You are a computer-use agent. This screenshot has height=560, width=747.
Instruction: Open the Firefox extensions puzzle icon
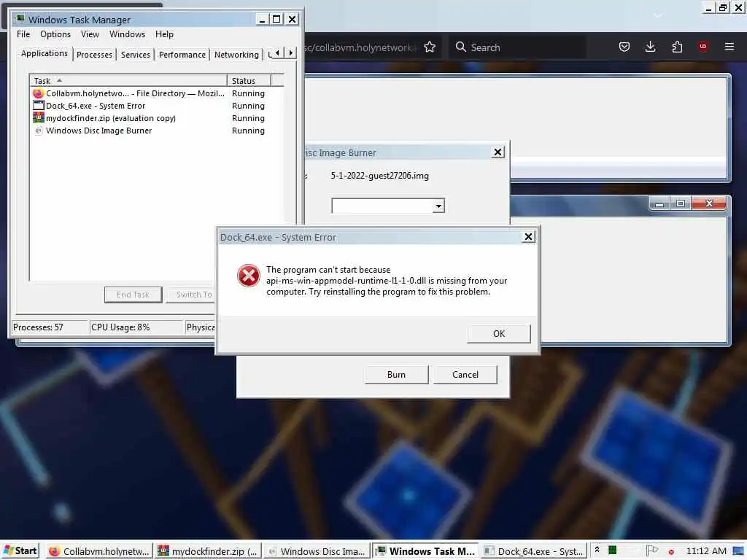click(x=677, y=47)
